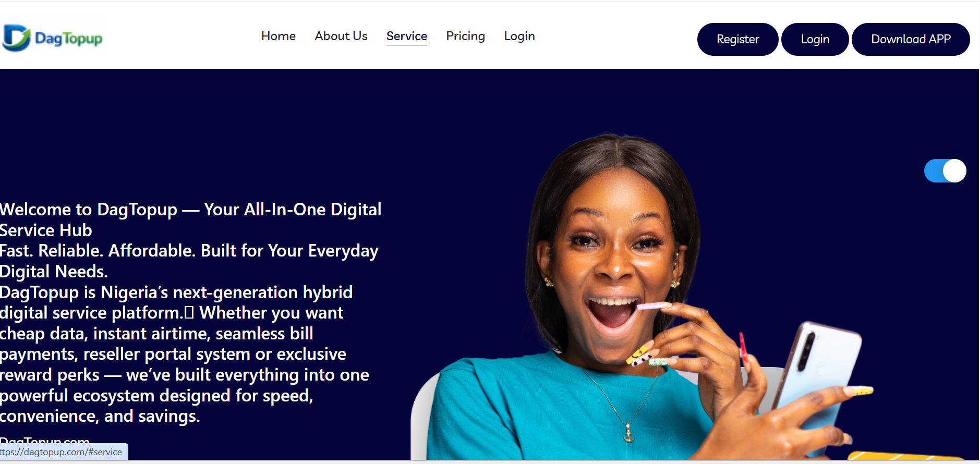Click the anchor pendant necklace in the photo
This screenshot has height=464, width=980.
[x=629, y=433]
